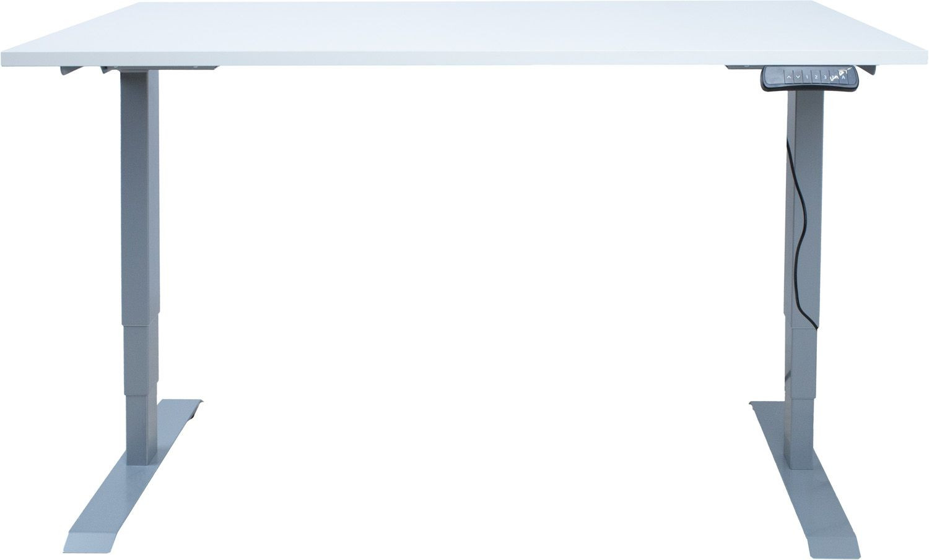Screen dimensions: 929x560
Task: Click the middle segment of the left leg
Action: coord(142,359)
